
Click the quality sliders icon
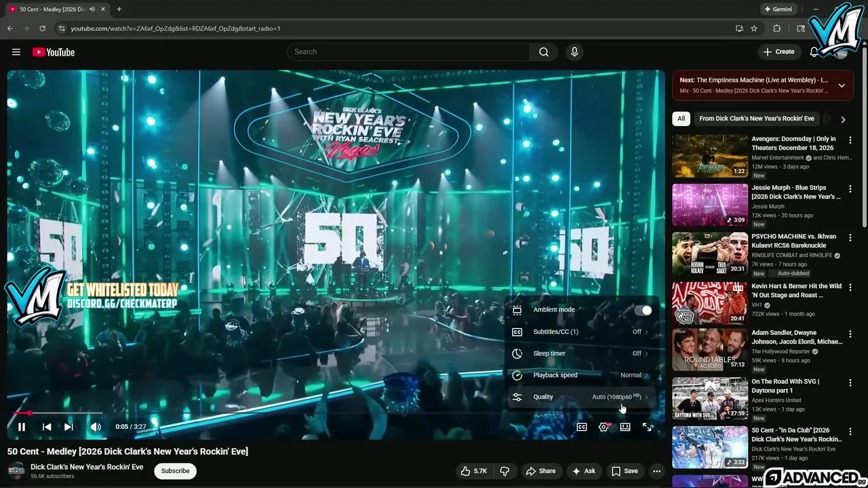[x=517, y=397]
